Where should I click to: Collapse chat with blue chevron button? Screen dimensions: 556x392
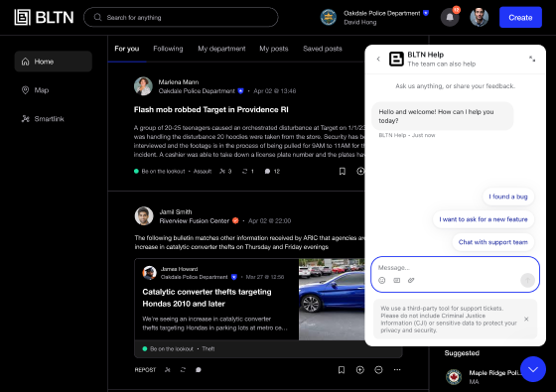coord(533,369)
